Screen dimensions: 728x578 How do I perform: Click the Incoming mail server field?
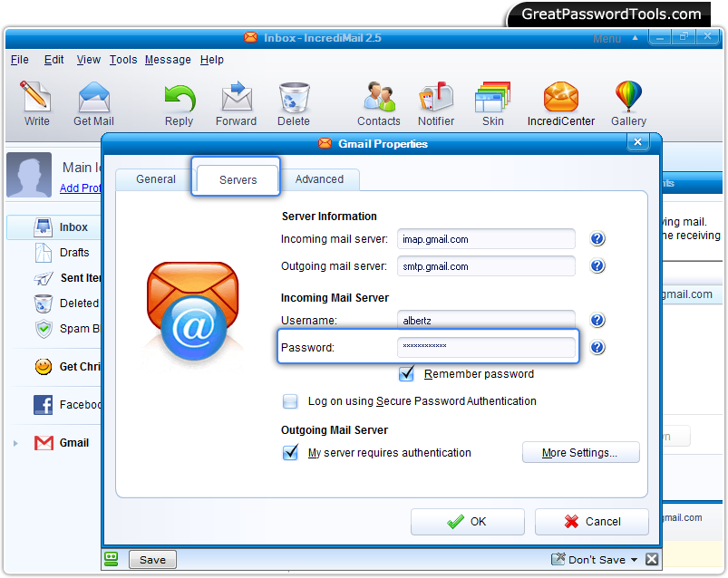tap(486, 239)
